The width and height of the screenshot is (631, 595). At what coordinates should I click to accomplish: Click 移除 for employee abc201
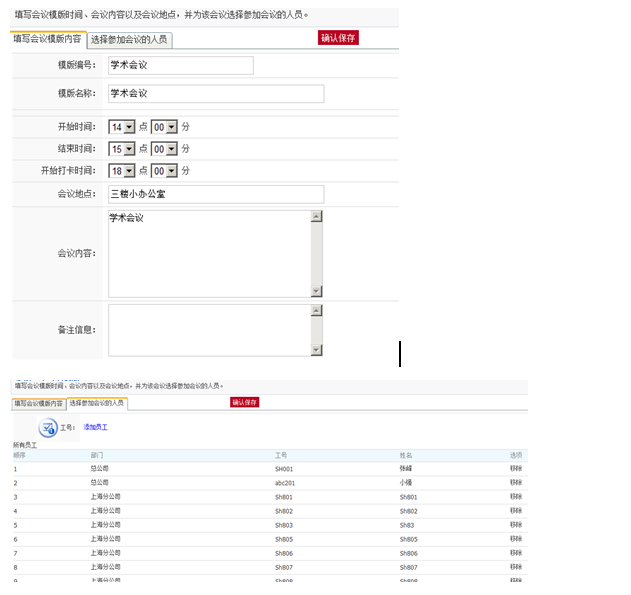(x=516, y=483)
